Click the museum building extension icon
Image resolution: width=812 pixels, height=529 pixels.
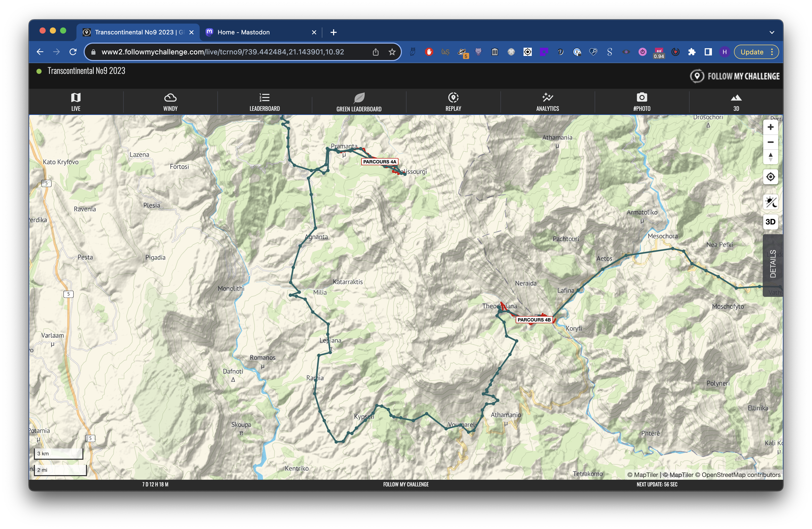(x=495, y=52)
